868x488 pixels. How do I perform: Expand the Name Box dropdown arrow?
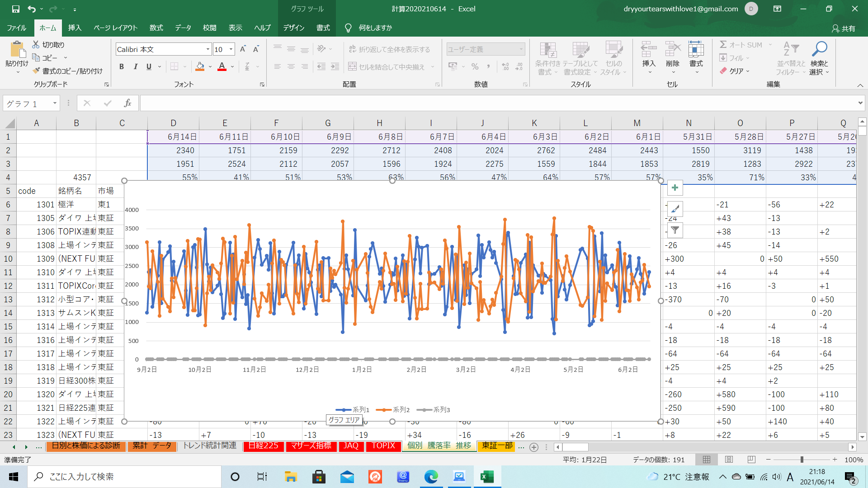tap(55, 103)
